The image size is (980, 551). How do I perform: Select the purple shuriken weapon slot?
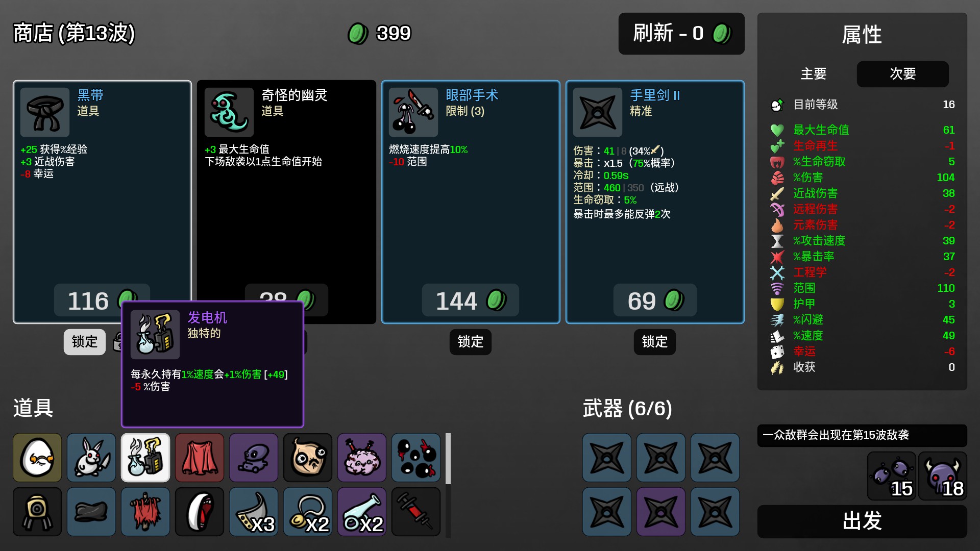[661, 512]
